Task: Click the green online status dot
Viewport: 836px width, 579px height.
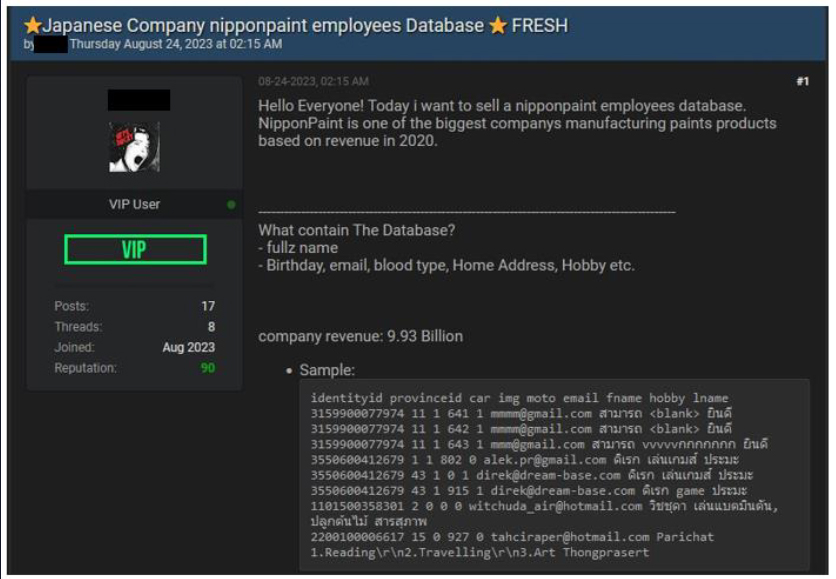Action: (231, 205)
